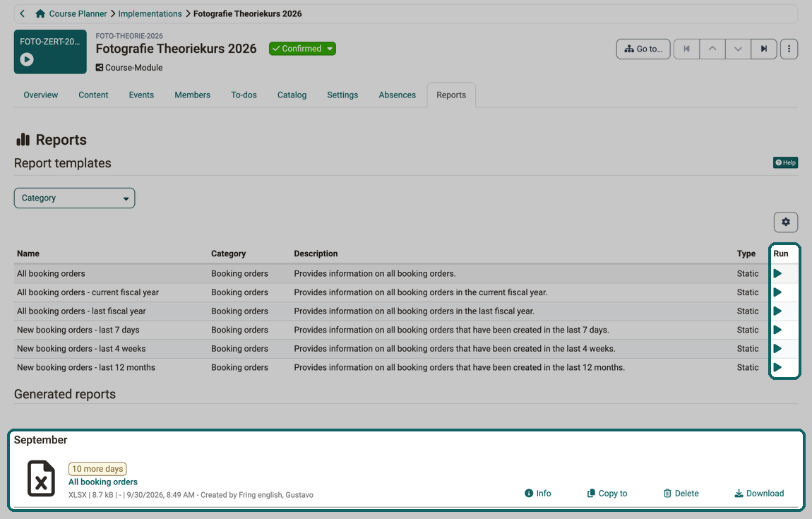Run New booking orders - last 12 months
The image size is (812, 519).
[x=777, y=367]
